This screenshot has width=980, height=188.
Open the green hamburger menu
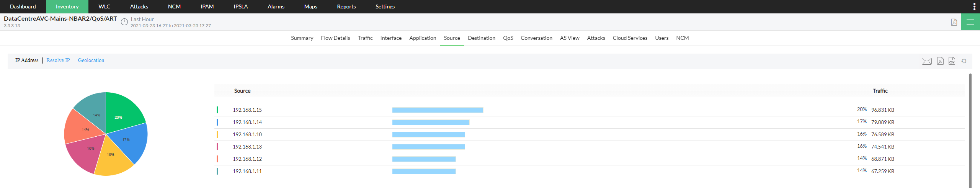point(970,22)
